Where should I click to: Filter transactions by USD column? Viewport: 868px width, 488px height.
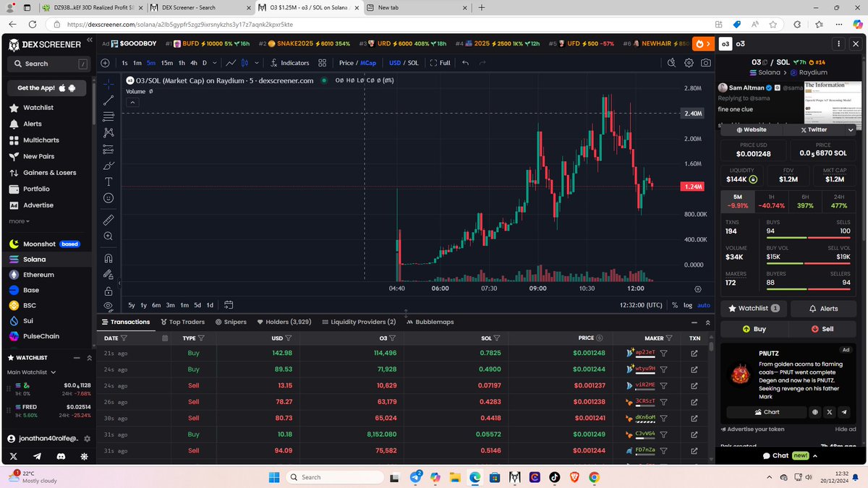tap(289, 338)
